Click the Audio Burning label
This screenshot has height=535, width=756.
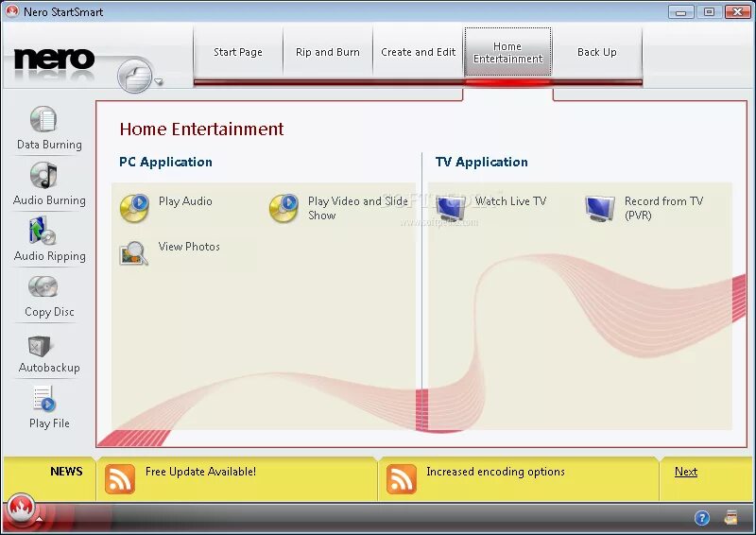(49, 200)
